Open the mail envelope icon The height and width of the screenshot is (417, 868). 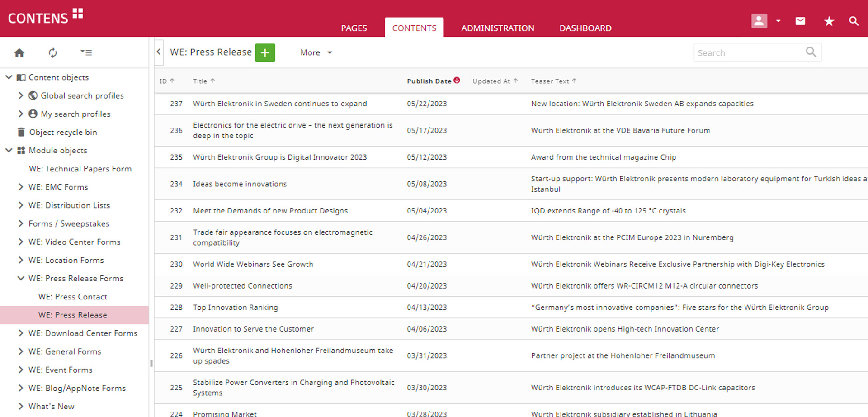tap(800, 21)
